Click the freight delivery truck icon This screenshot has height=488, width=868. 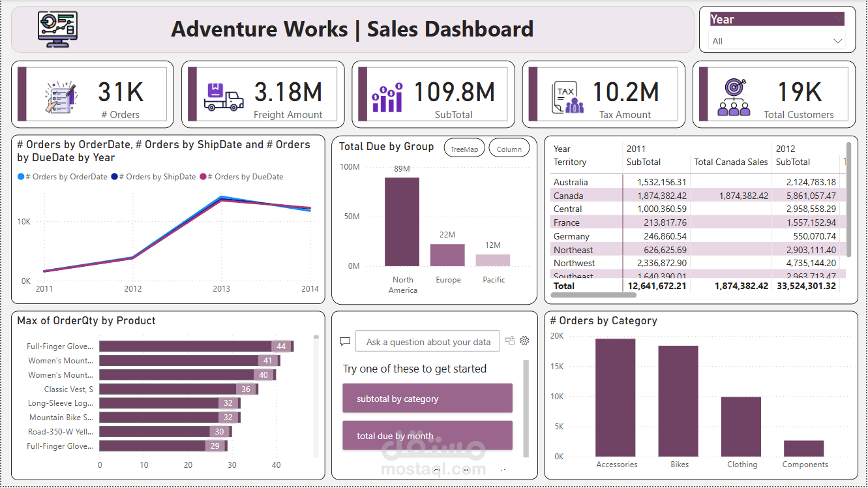224,97
